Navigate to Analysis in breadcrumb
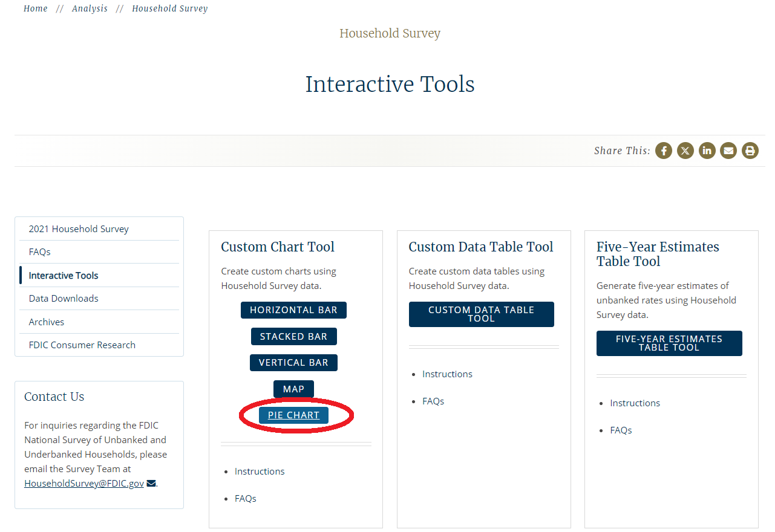 coord(90,8)
